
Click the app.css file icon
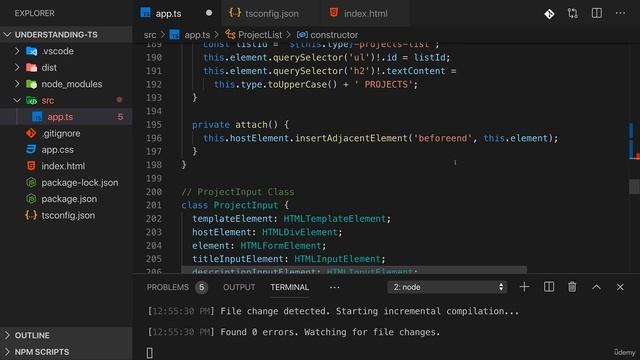coord(31,149)
